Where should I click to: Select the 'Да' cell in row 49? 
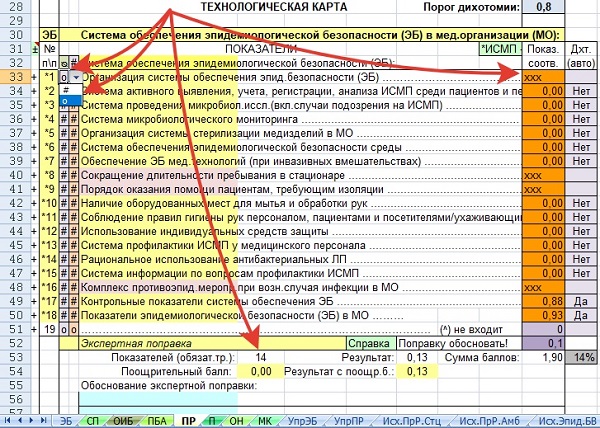(x=581, y=301)
